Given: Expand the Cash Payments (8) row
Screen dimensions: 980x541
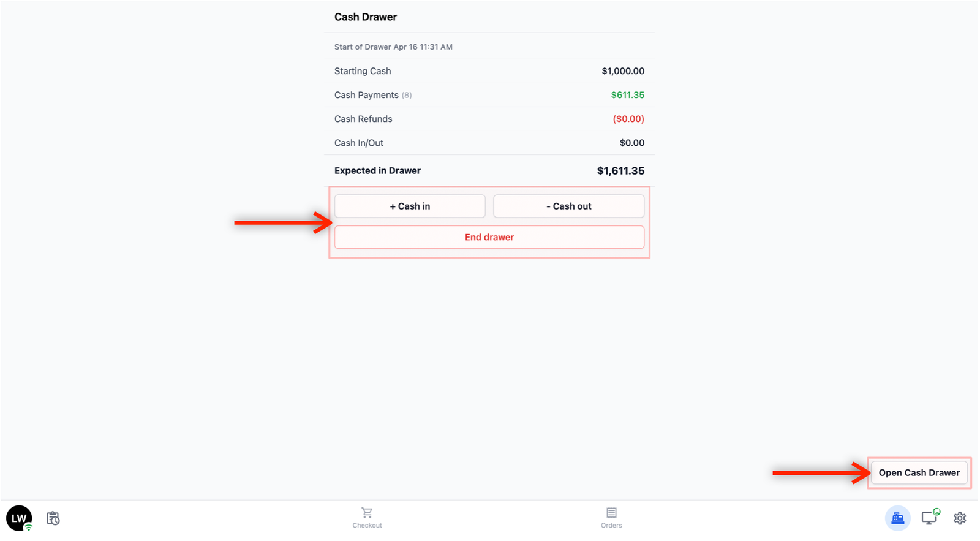Looking at the screenshot, I should (489, 95).
